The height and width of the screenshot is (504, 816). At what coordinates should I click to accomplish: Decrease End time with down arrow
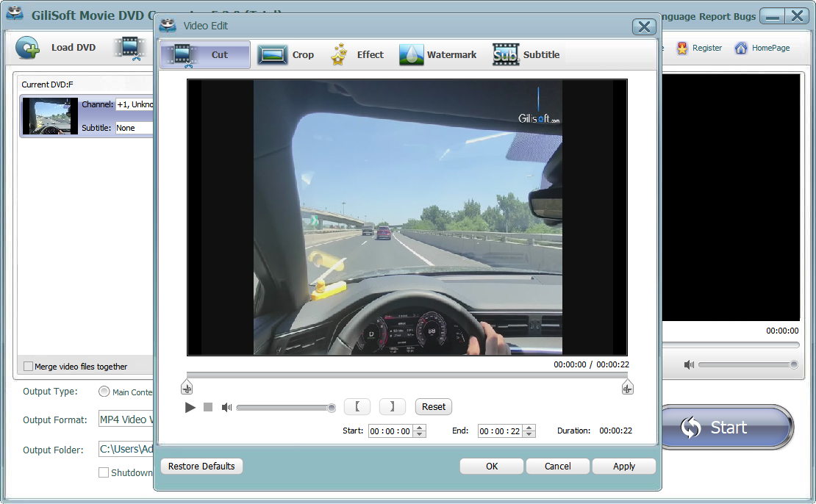pos(529,434)
